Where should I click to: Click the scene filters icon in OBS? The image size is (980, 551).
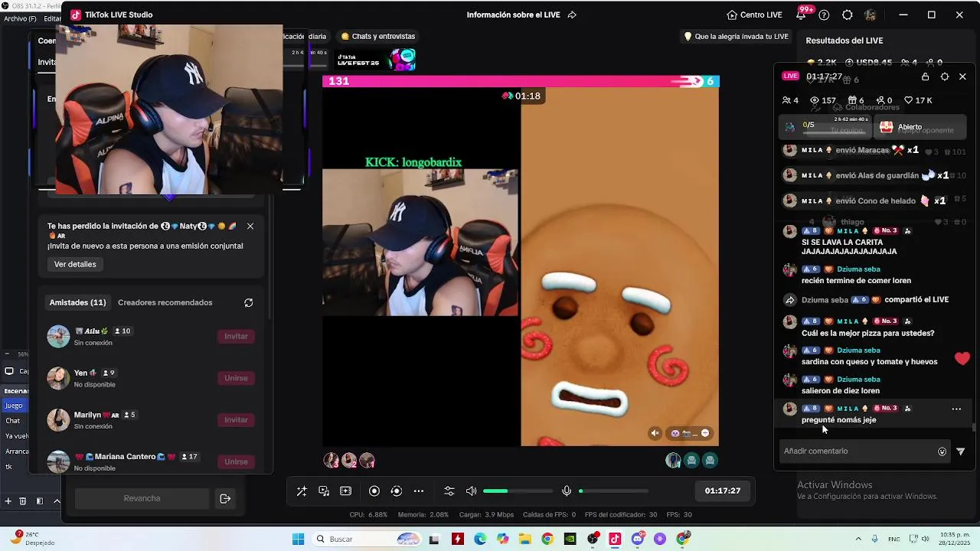click(x=40, y=501)
